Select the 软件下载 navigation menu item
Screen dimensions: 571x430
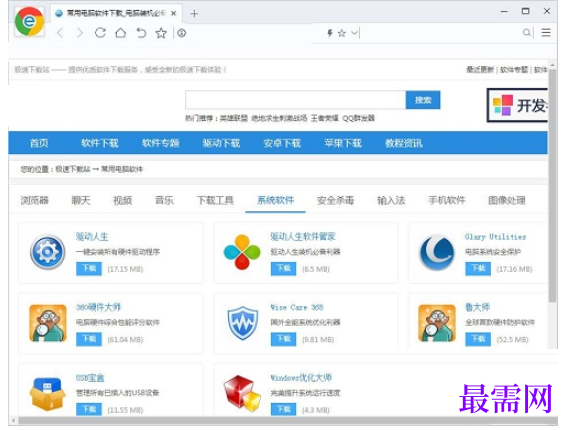(100, 143)
